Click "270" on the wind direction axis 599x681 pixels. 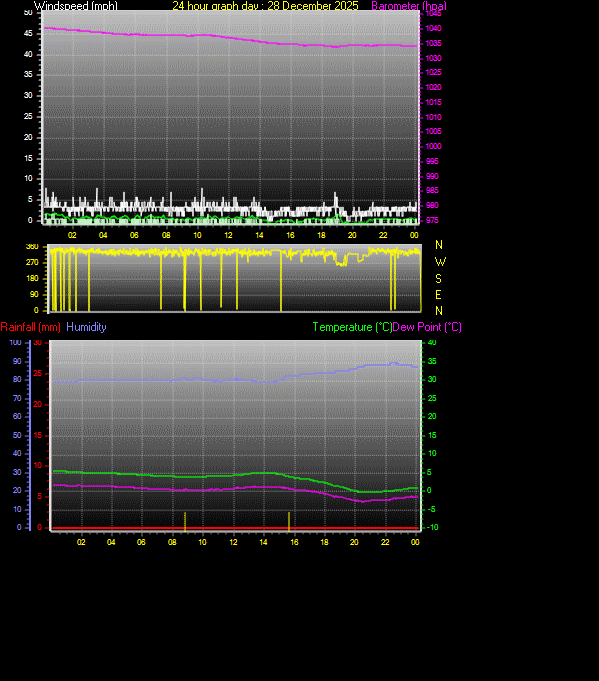click(x=32, y=262)
